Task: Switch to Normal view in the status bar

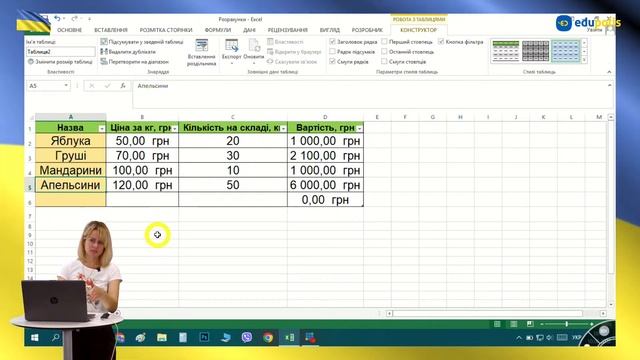Action: [x=497, y=324]
